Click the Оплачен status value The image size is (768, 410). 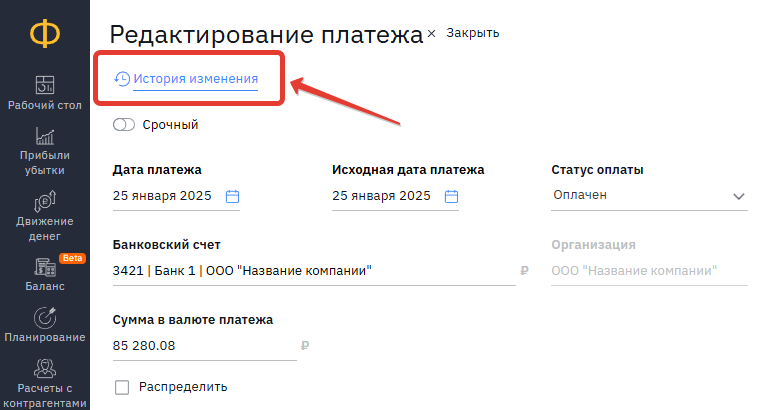click(580, 195)
